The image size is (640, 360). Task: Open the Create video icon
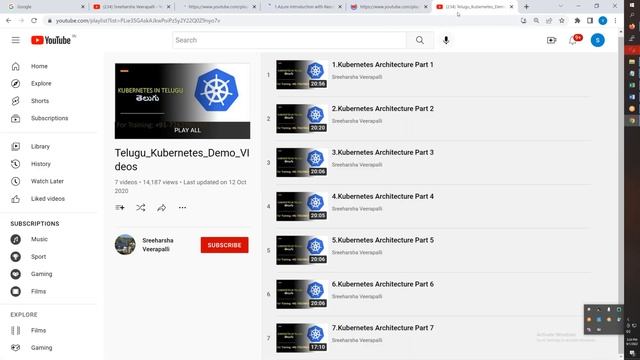pos(551,40)
